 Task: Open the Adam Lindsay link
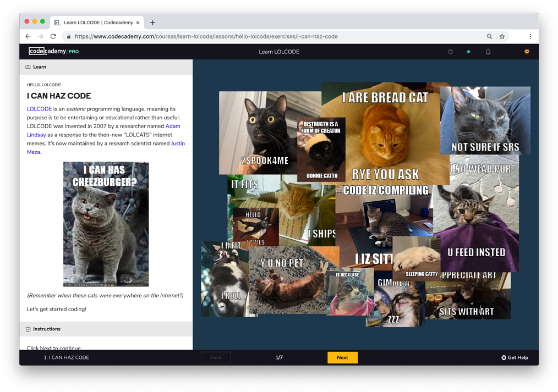click(173, 126)
